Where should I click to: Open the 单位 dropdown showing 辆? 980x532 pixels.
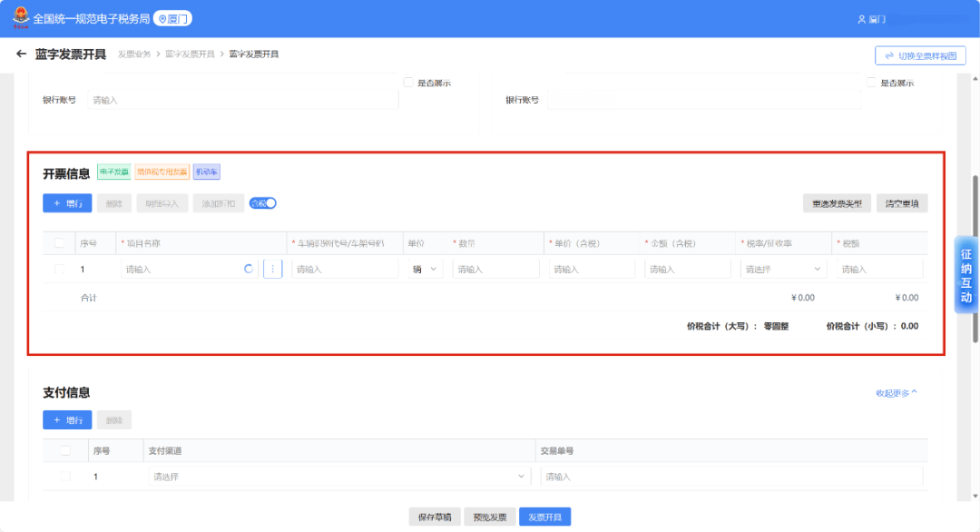coord(425,269)
